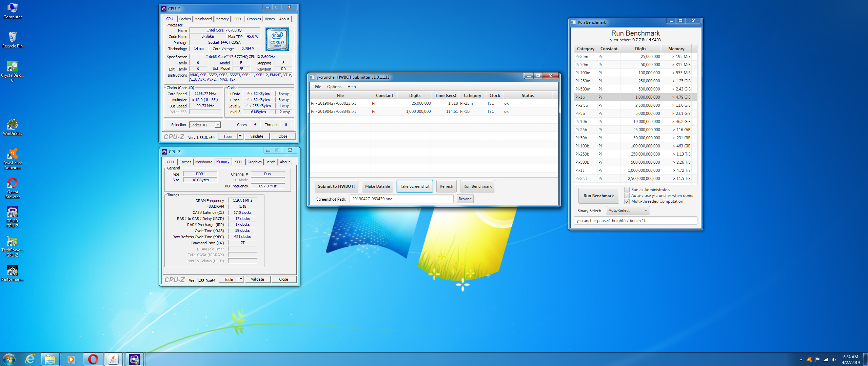Click the Submit to HWBOT! button

336,186
